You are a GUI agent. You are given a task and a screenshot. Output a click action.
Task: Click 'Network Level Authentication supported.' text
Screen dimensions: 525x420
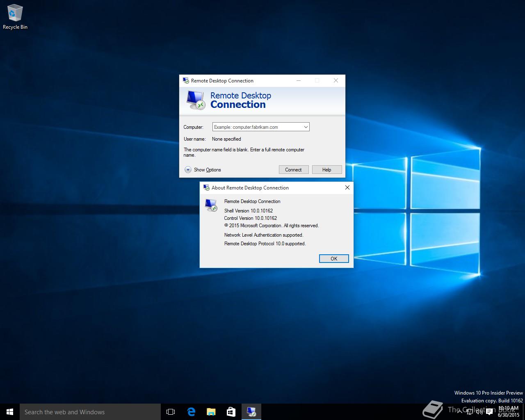click(x=264, y=235)
